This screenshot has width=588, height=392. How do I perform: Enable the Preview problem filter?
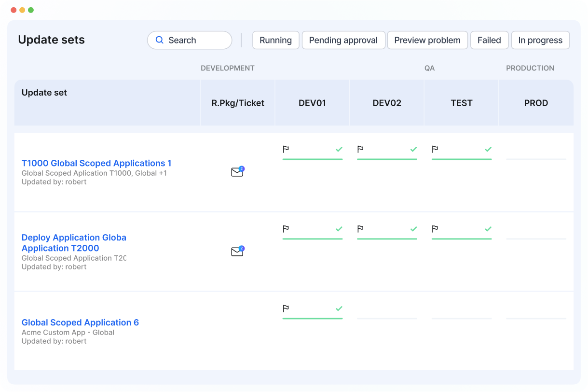pyautogui.click(x=427, y=41)
